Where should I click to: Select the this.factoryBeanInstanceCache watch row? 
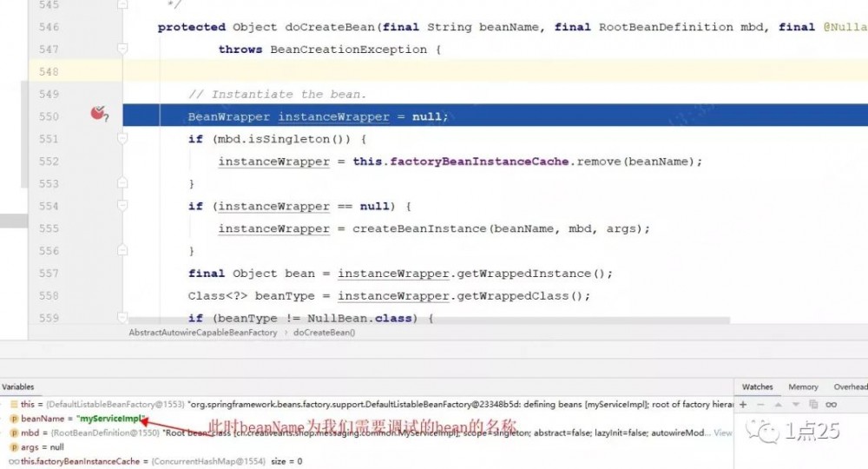click(367, 461)
